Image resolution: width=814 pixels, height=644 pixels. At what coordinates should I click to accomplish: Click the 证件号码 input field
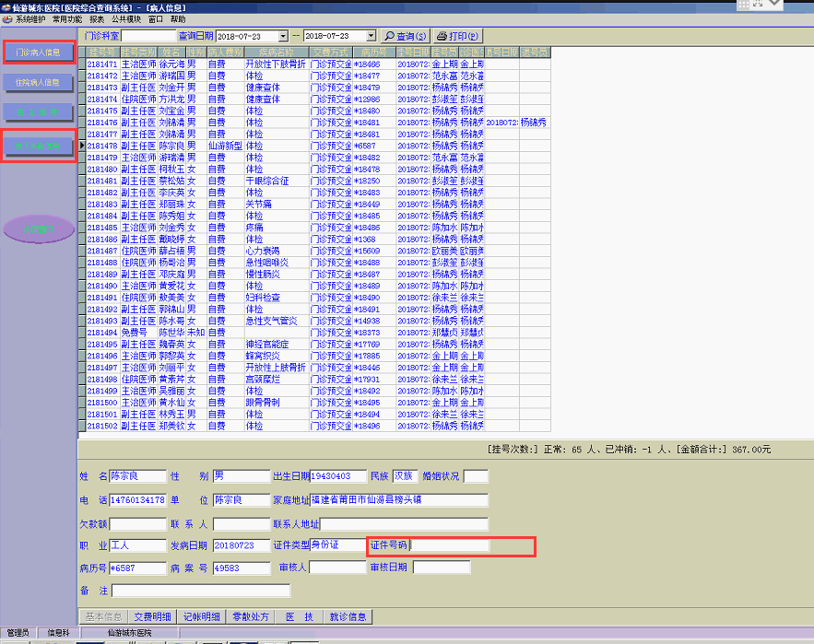[x=450, y=544]
